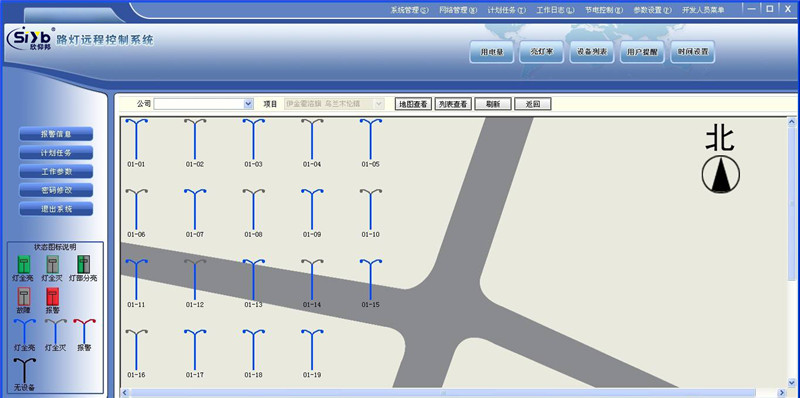The image size is (800, 398).
Task: Select street lamp 01-18 on the map
Action: pyautogui.click(x=254, y=350)
